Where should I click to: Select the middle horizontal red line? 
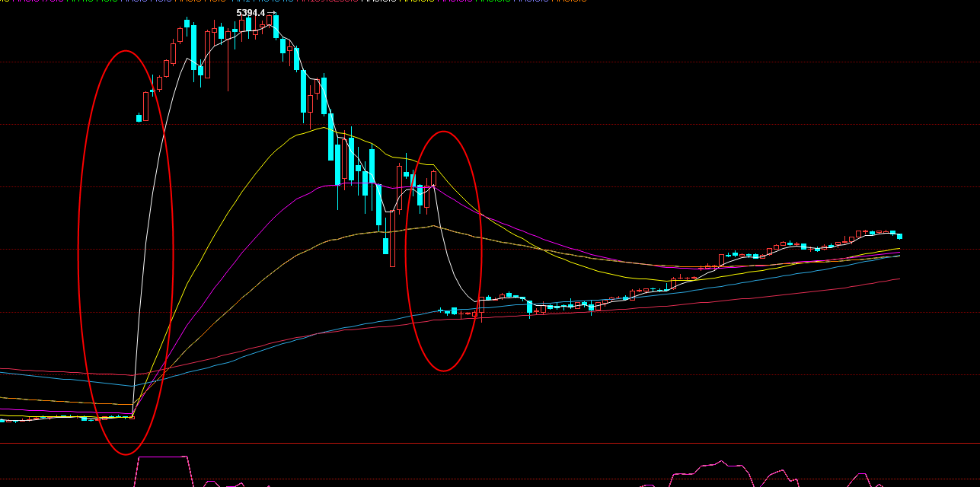(685, 375)
